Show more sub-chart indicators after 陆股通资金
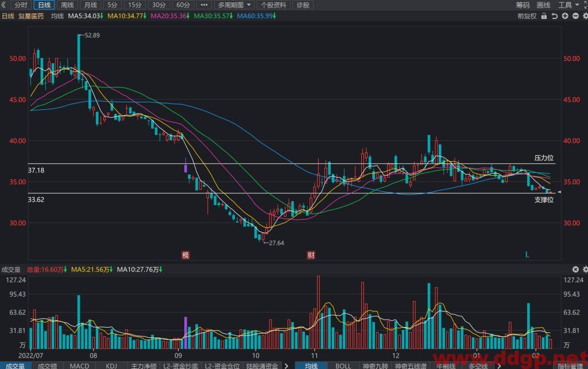Viewport: 588px width, 369px height. click(x=287, y=366)
